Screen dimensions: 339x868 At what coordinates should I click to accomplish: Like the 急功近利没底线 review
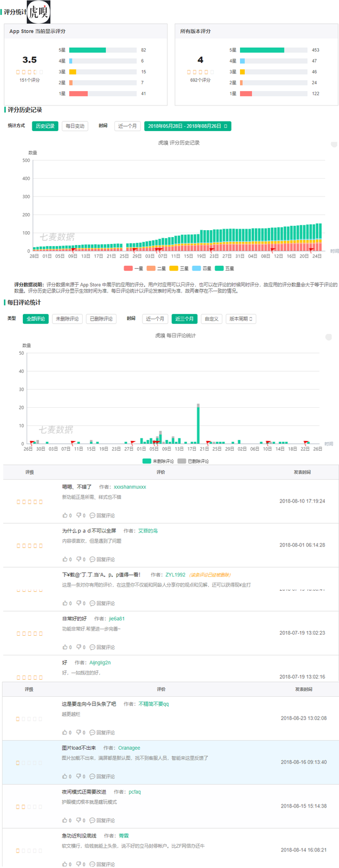tap(67, 864)
